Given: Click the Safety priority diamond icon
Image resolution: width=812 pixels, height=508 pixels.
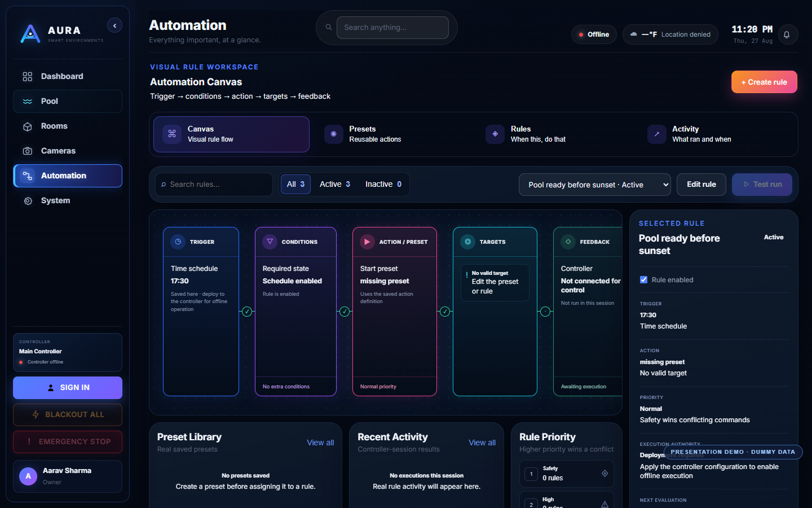Looking at the screenshot, I should tap(604, 474).
